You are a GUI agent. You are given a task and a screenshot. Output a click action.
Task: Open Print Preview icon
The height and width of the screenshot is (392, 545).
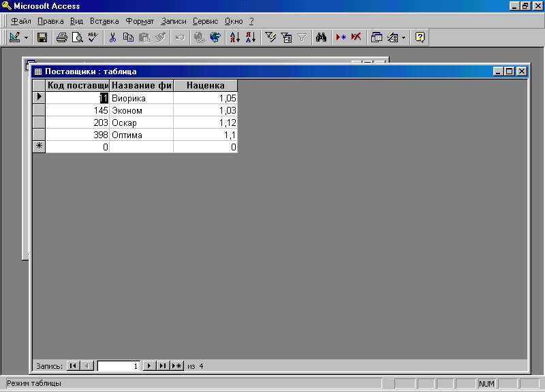(x=77, y=37)
